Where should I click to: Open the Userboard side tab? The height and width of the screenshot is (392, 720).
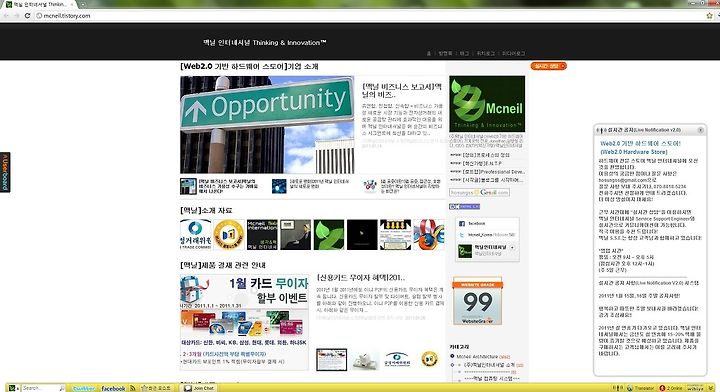(x=5, y=172)
